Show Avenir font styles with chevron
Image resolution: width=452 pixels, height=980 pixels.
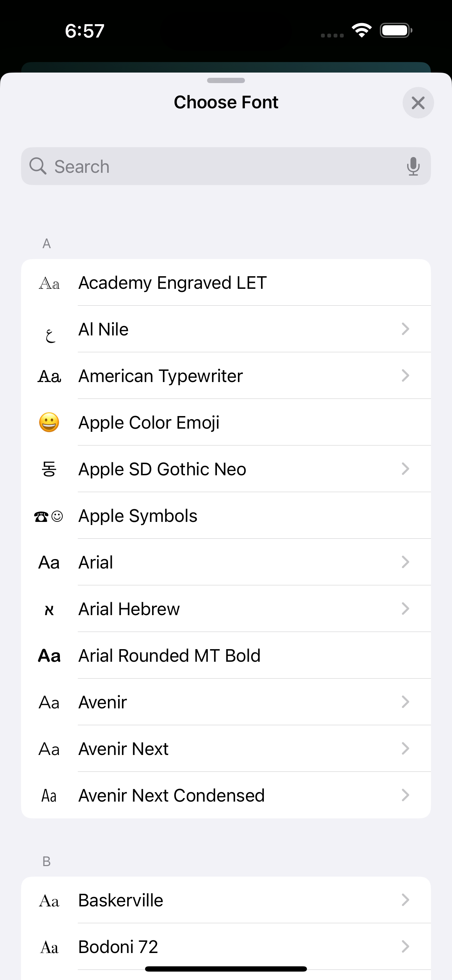tap(405, 702)
